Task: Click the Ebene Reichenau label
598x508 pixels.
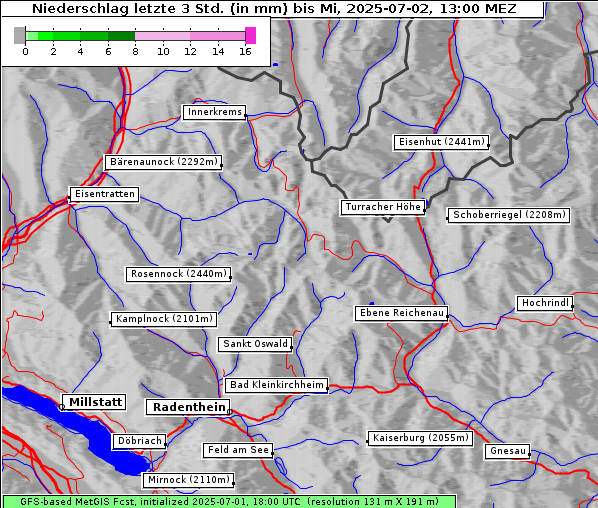Action: (x=401, y=313)
